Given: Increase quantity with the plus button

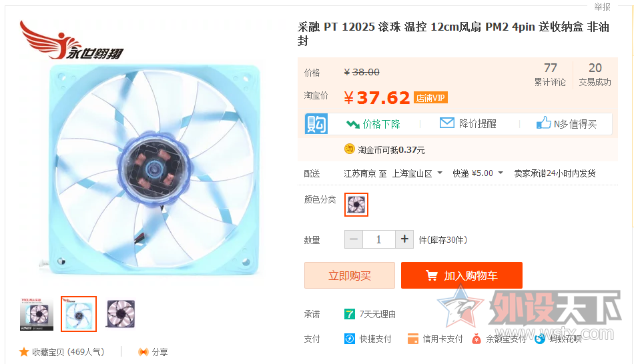Looking at the screenshot, I should tap(404, 239).
